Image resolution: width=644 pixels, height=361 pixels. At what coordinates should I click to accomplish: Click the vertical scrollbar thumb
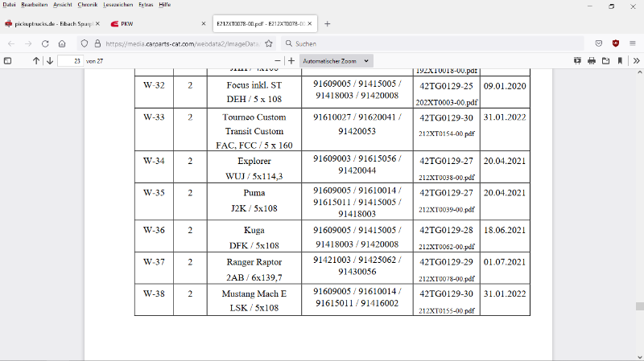pyautogui.click(x=639, y=306)
